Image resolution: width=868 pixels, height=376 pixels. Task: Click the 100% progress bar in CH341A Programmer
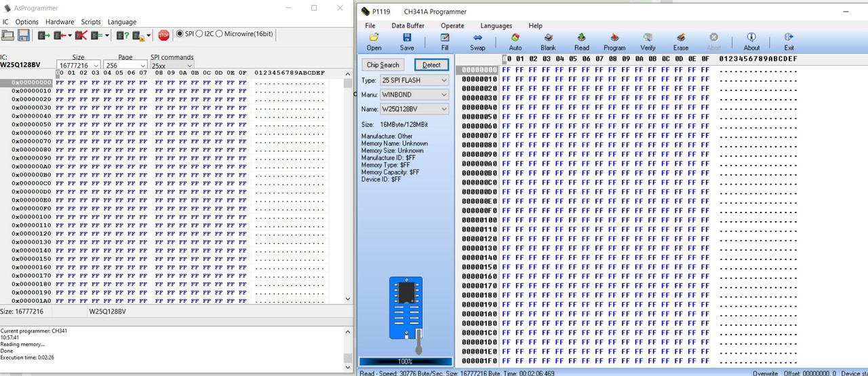(x=405, y=361)
